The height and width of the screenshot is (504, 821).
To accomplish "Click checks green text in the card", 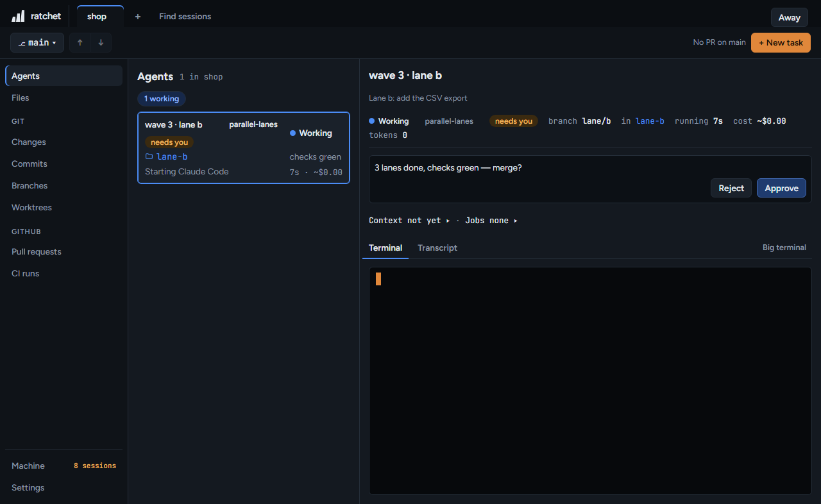I will [316, 156].
